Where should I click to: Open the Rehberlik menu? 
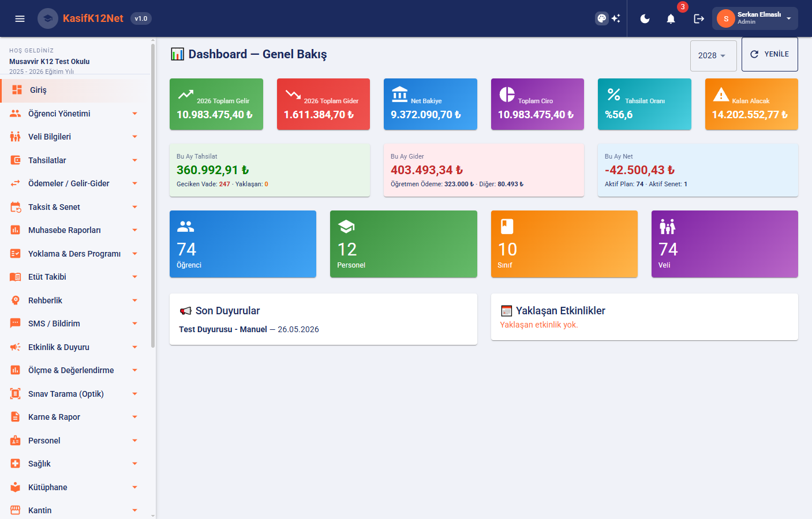tap(75, 300)
